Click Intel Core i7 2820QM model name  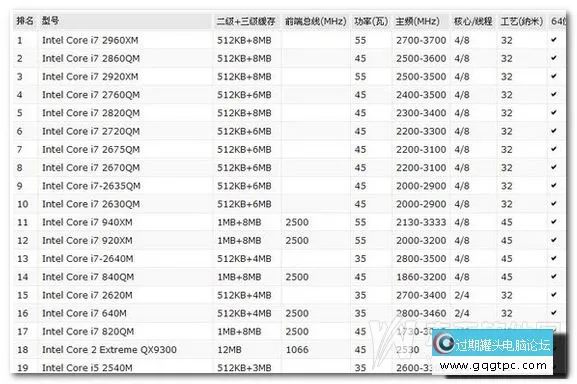tap(91, 113)
